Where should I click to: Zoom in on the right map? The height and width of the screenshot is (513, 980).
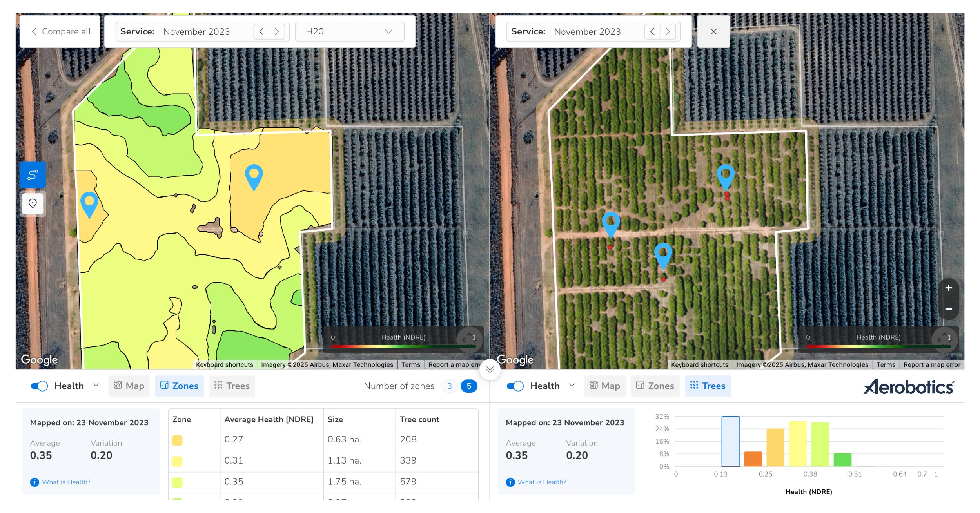tap(948, 288)
